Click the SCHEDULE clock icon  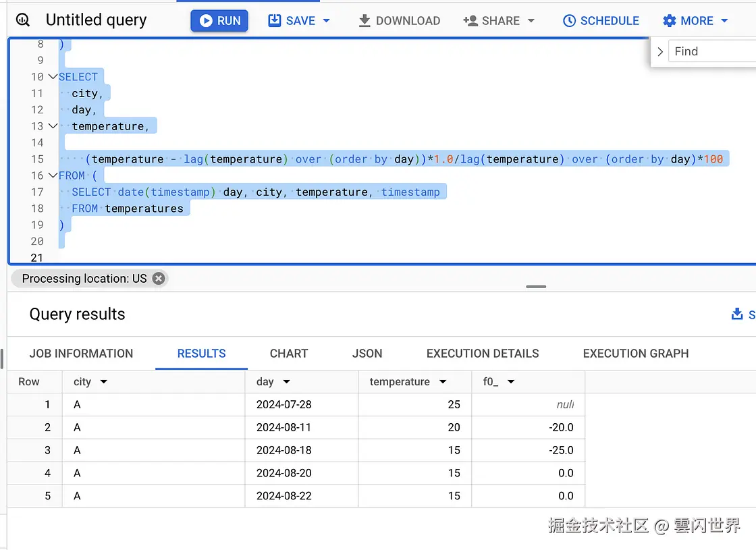pos(570,21)
